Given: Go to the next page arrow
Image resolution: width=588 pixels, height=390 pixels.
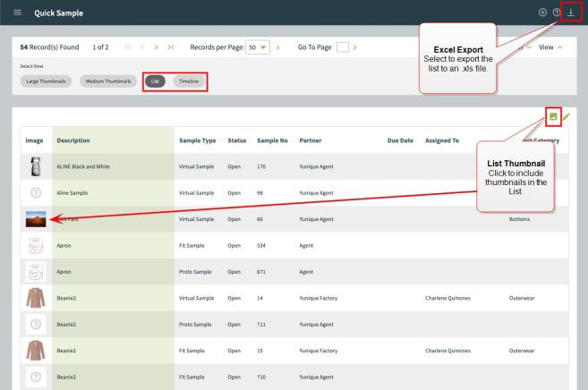Looking at the screenshot, I should 155,47.
